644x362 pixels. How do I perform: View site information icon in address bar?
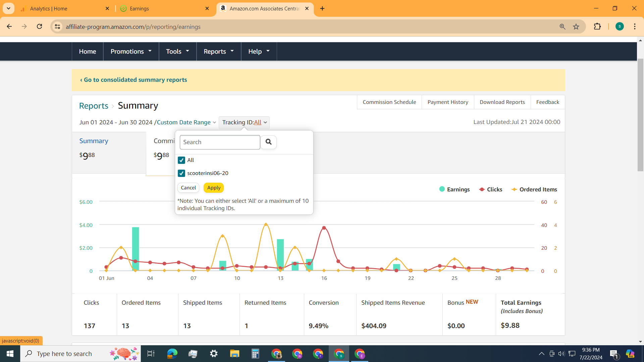coord(57,26)
